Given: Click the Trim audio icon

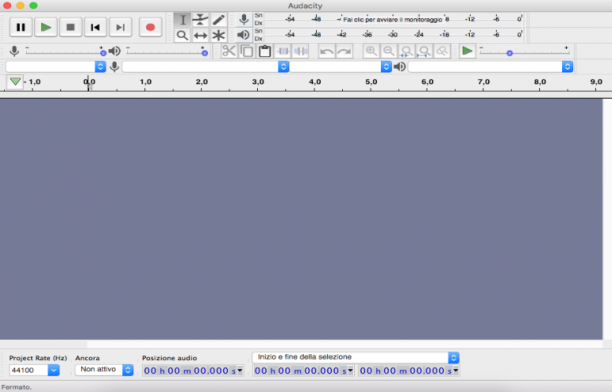Looking at the screenshot, I should point(283,51).
